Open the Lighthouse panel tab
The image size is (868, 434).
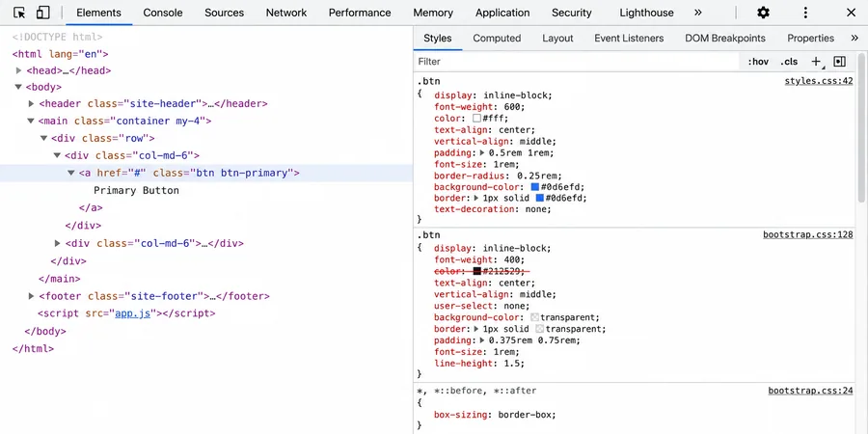(646, 13)
